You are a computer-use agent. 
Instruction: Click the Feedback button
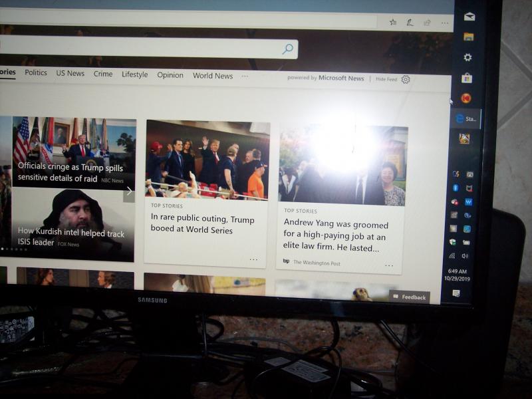(410, 297)
